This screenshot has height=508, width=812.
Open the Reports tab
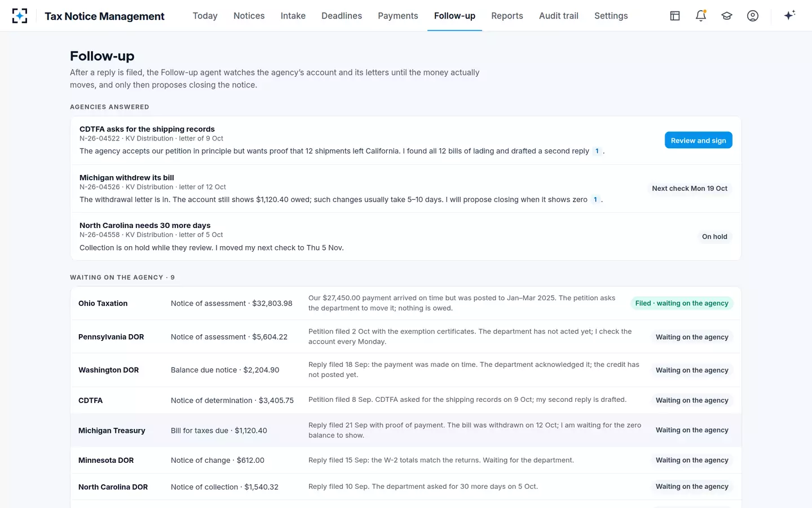point(507,16)
